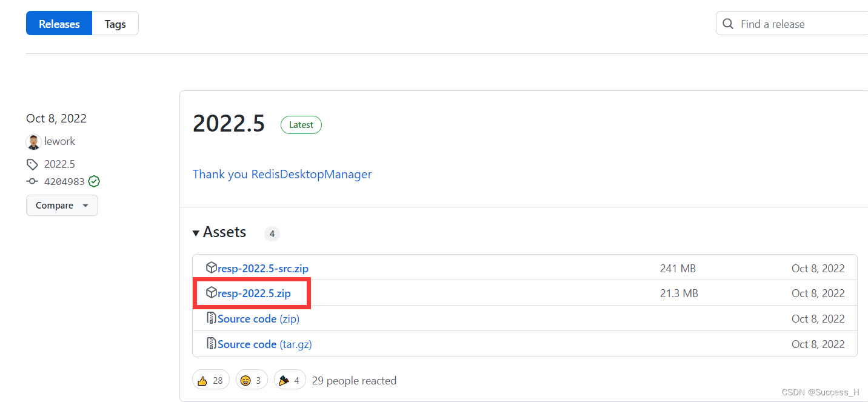Click Oct 8, 2022 date of Source code (zip)

[x=818, y=319]
